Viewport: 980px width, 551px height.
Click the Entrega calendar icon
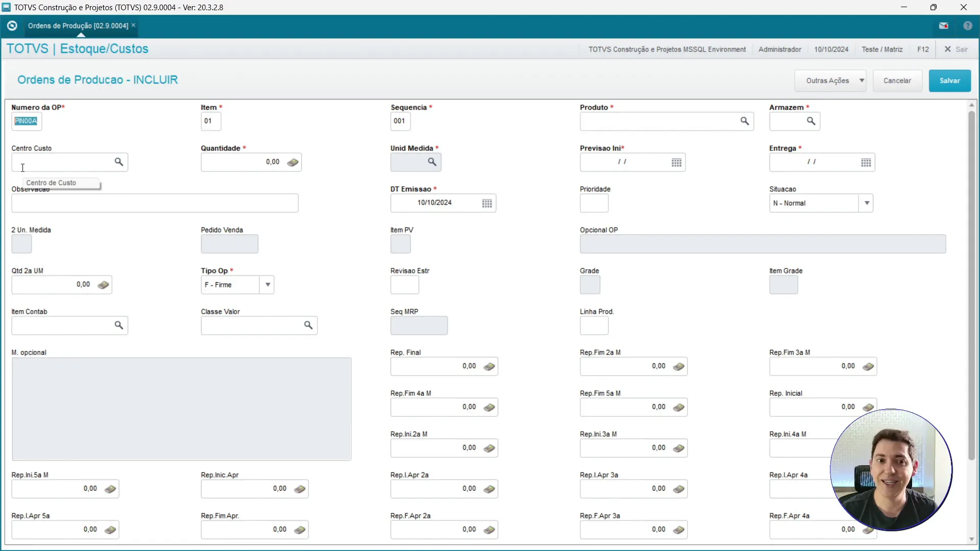click(865, 162)
